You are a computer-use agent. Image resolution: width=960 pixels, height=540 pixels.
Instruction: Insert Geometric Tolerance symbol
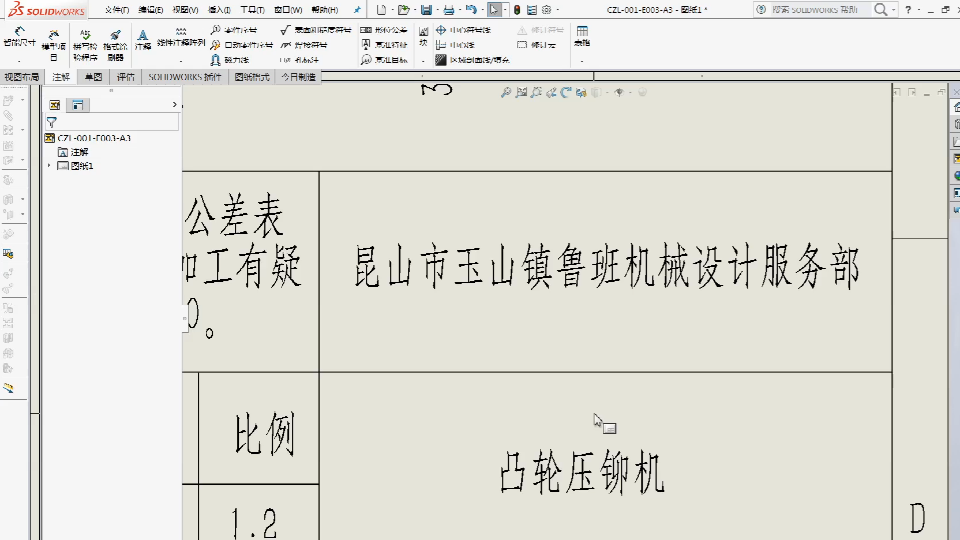[x=384, y=30]
